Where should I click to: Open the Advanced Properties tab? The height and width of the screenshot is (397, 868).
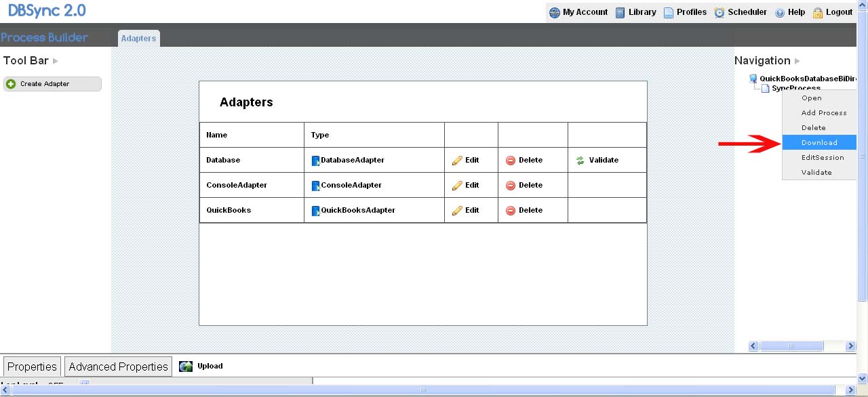point(118,367)
